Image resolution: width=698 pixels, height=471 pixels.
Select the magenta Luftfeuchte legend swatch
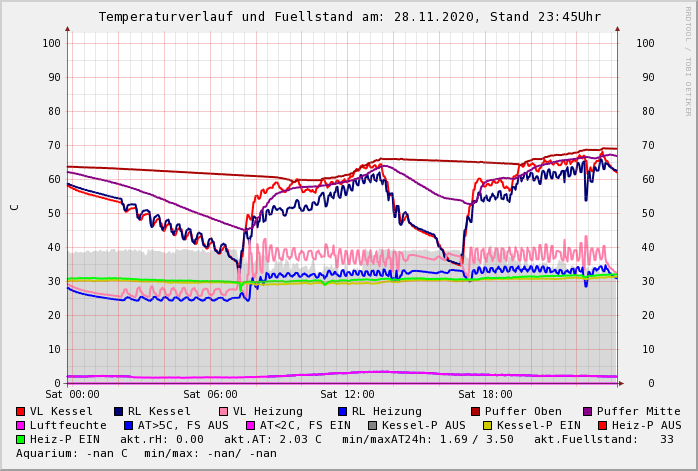[x=21, y=425]
